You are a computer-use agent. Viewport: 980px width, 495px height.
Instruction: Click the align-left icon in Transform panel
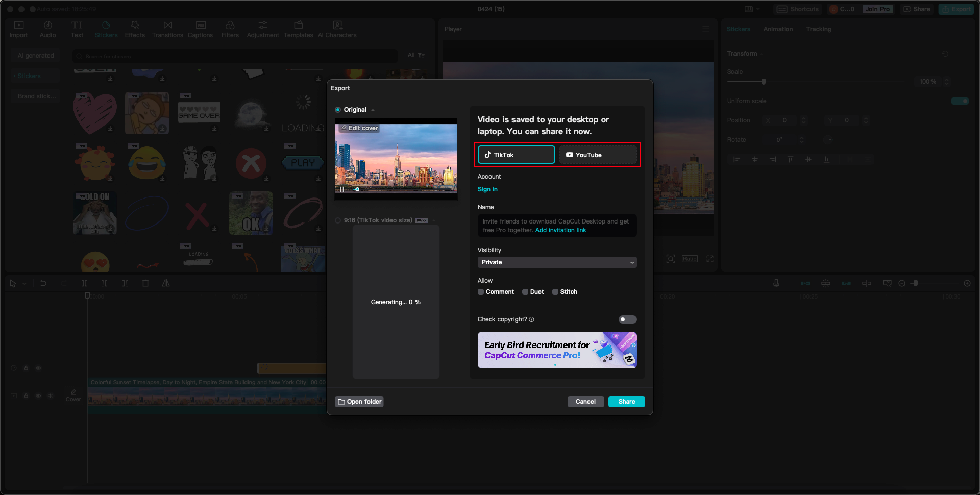(737, 160)
